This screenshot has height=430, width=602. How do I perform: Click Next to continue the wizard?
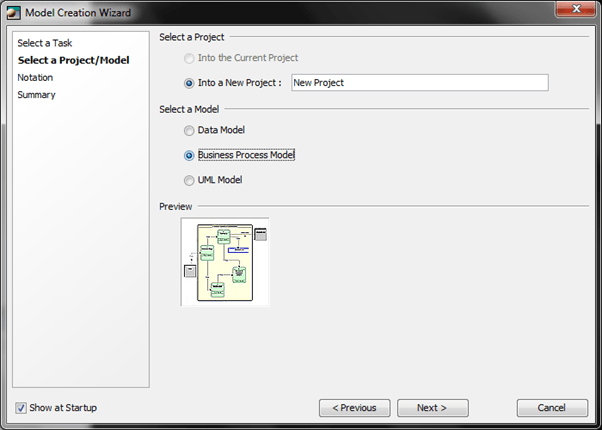432,408
